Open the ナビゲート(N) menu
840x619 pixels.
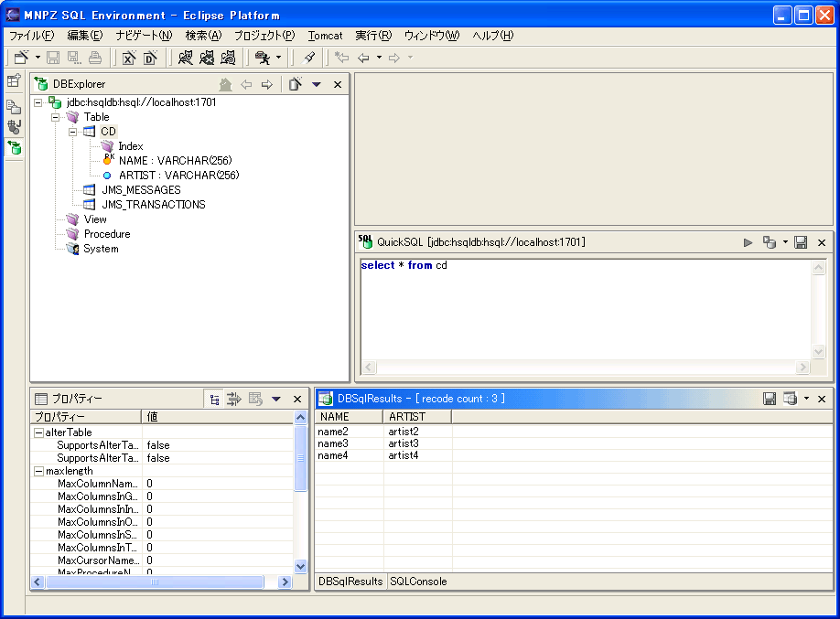pyautogui.click(x=144, y=36)
